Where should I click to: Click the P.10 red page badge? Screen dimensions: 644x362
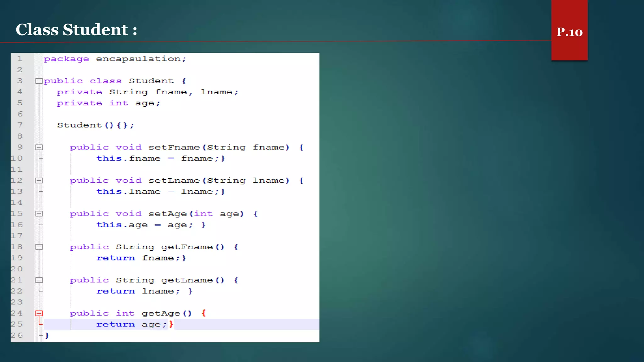[569, 31]
